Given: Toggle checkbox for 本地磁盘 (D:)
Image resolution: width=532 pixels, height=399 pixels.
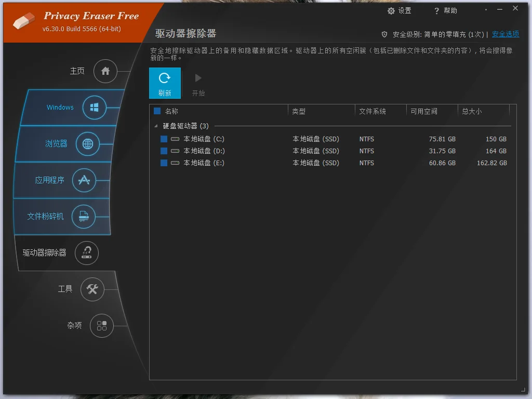Looking at the screenshot, I should [x=164, y=151].
